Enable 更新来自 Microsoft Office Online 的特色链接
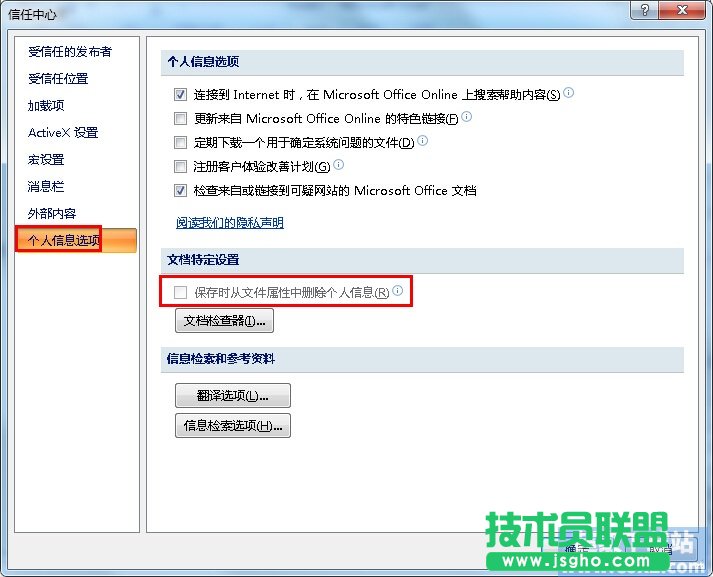This screenshot has width=713, height=577. coord(181,119)
